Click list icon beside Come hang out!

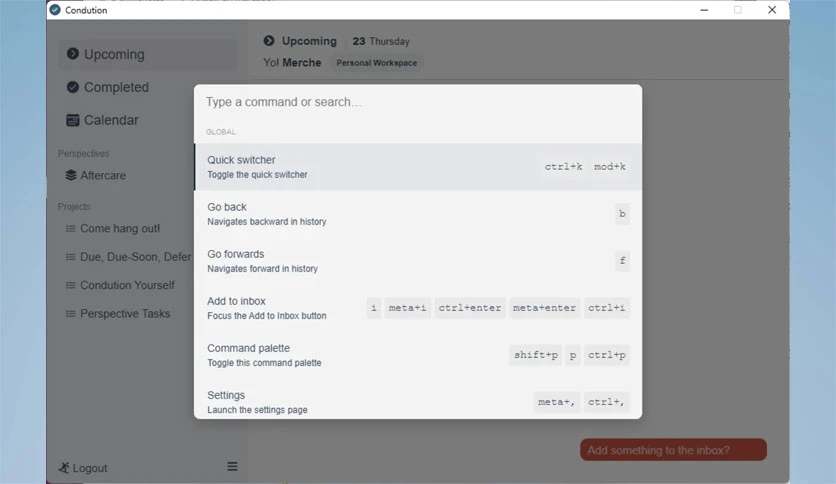pos(70,229)
